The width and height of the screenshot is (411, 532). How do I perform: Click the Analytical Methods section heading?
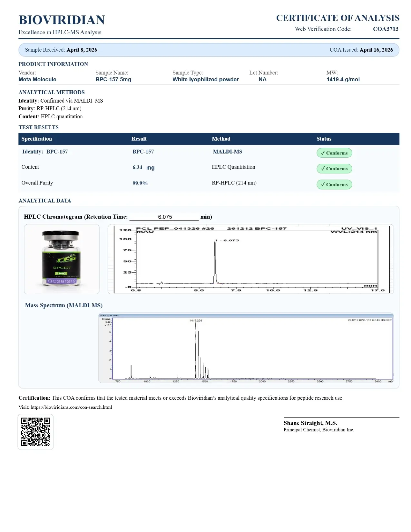tap(52, 92)
